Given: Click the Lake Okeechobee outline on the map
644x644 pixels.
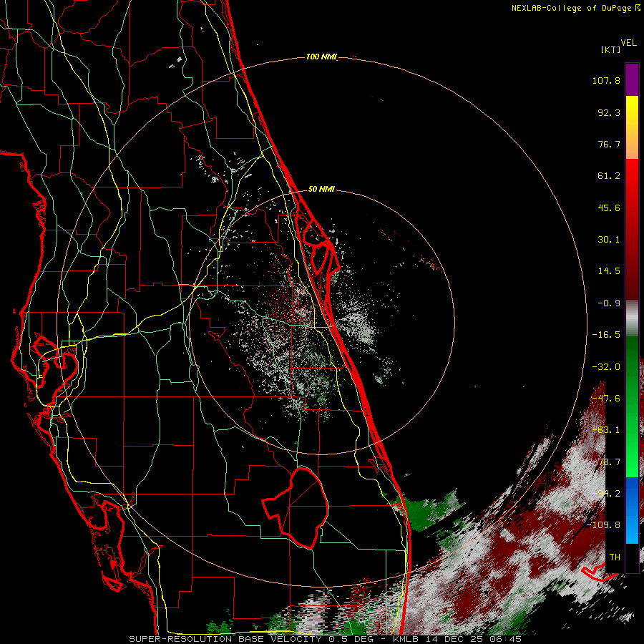Looking at the screenshot, I should [296, 509].
